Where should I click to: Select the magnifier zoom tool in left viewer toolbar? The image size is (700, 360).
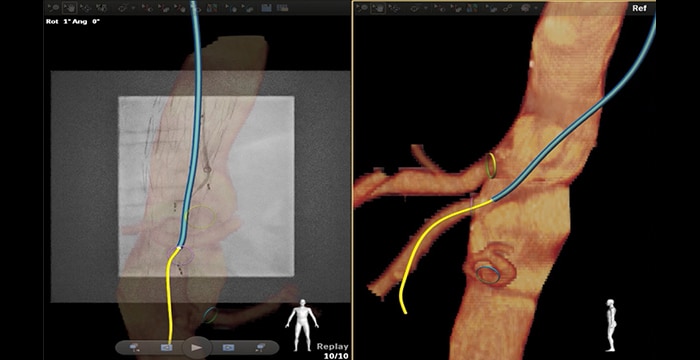coord(54,8)
